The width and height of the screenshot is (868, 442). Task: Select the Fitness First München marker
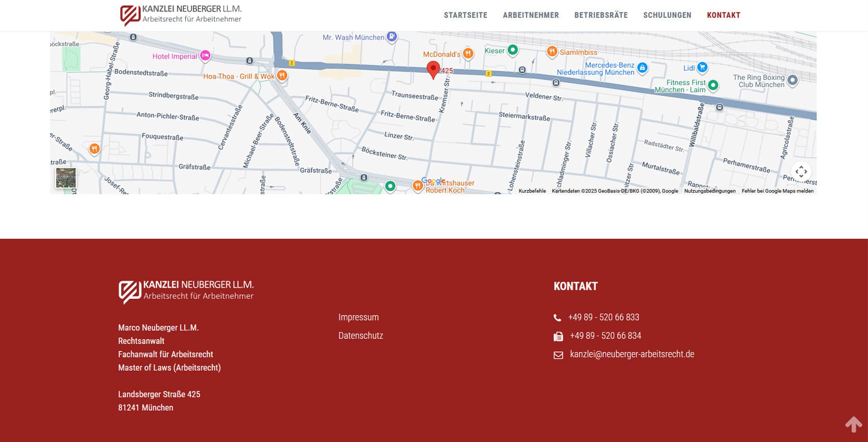click(713, 85)
